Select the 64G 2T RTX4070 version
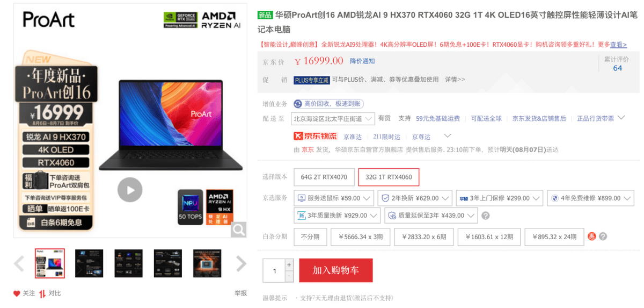The height and width of the screenshot is (308, 644). 324,177
